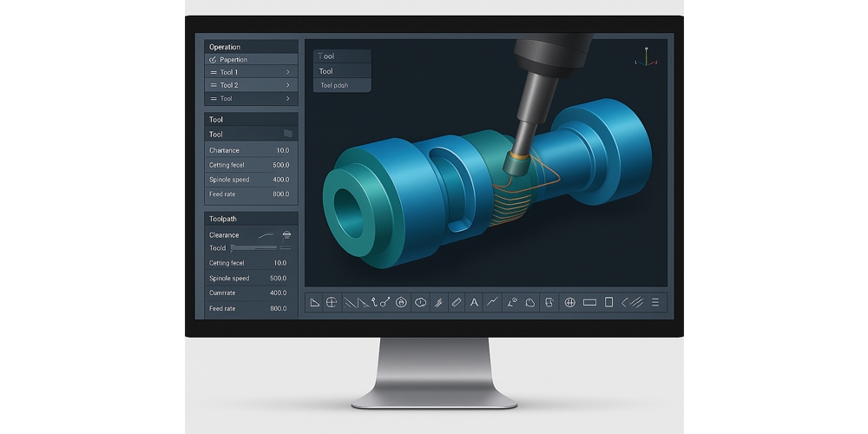Click the Clearance tool-shape icon in Toolpath
The height and width of the screenshot is (434, 868).
click(286, 234)
